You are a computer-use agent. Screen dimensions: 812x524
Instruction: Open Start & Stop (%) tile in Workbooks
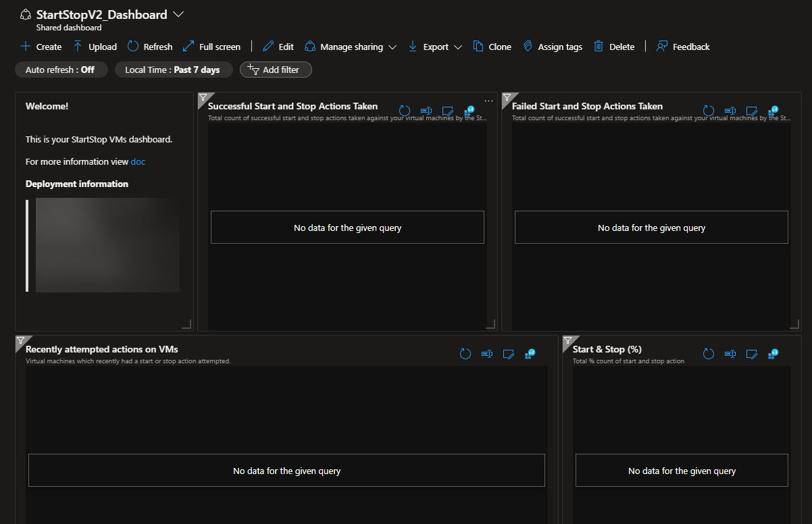click(773, 353)
